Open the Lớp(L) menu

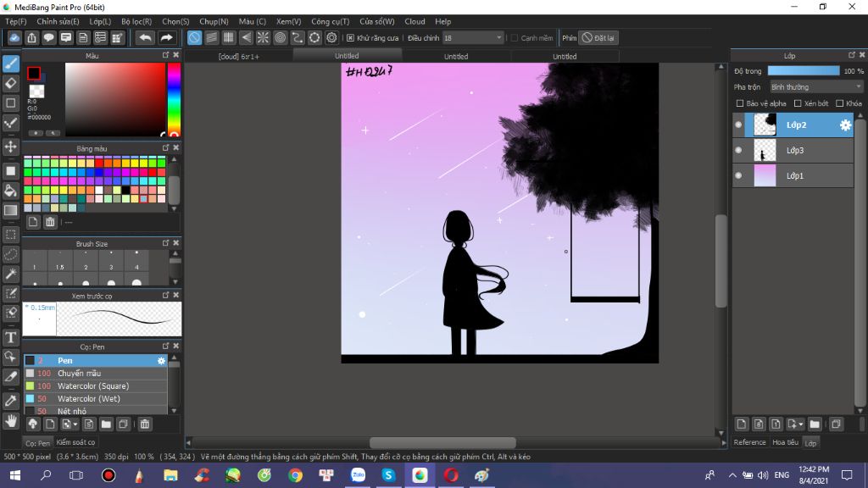click(x=100, y=21)
